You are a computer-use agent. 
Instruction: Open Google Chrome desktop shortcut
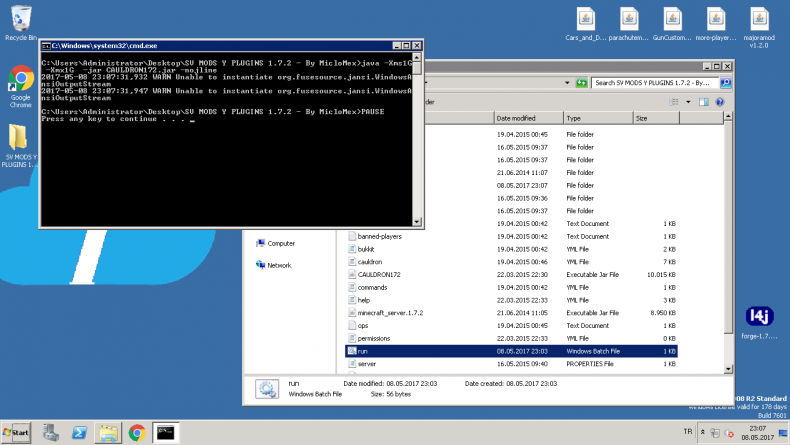pos(20,86)
